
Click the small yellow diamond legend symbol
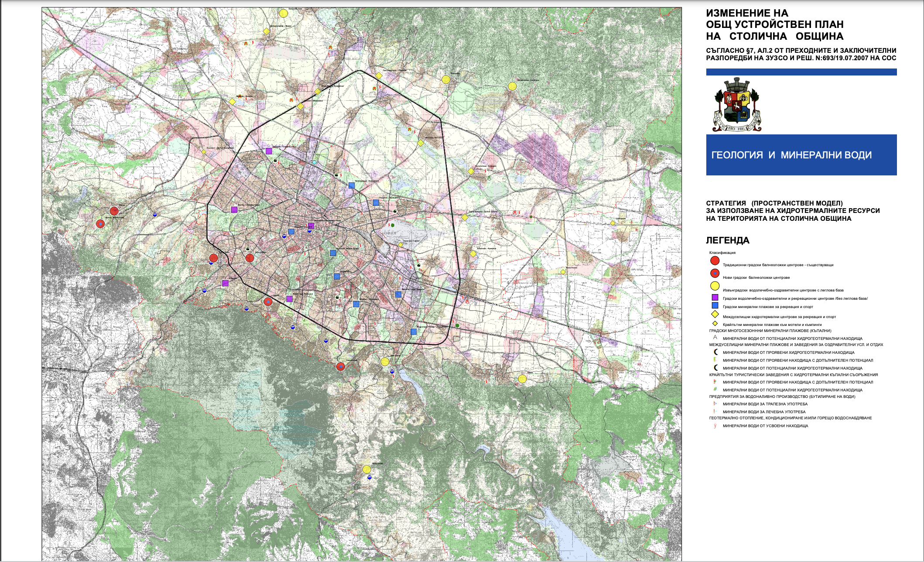(715, 324)
